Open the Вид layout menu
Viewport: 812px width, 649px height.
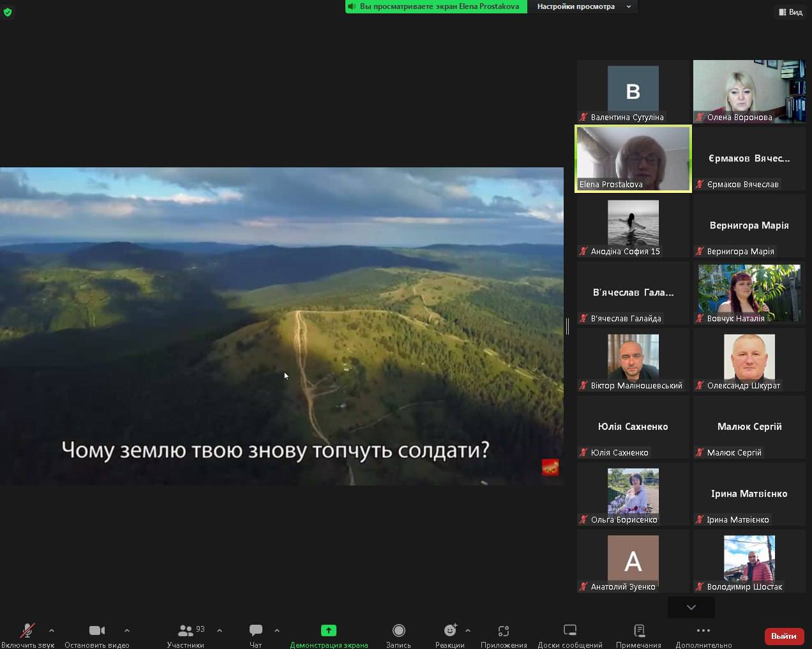pos(790,12)
